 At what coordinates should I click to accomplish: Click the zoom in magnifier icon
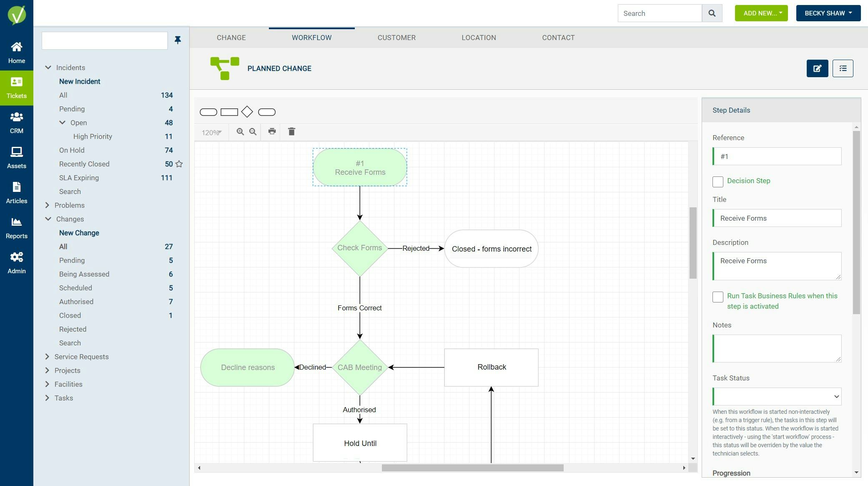(240, 132)
